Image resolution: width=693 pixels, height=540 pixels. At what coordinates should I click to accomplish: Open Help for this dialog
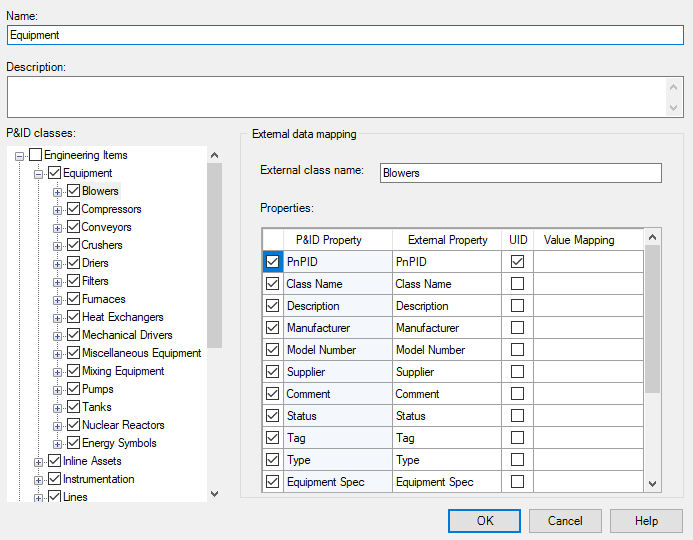coord(646,521)
